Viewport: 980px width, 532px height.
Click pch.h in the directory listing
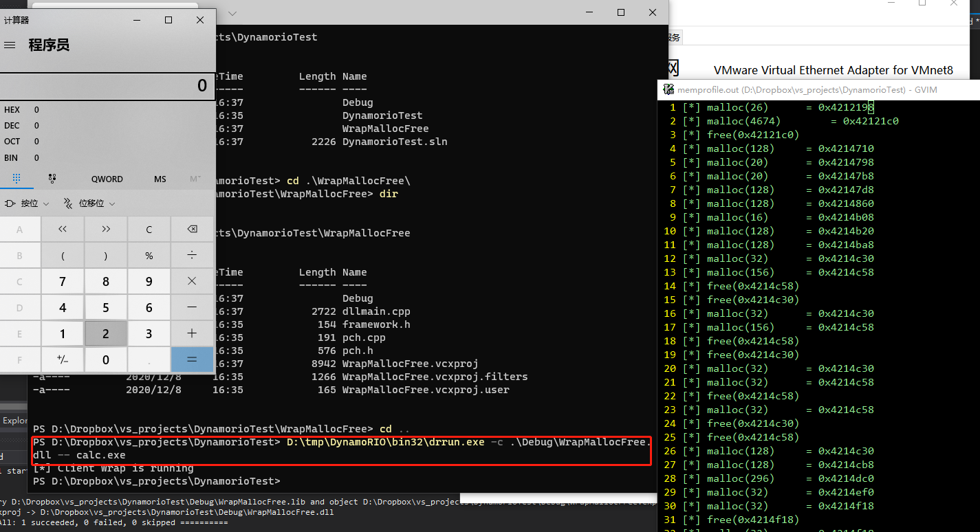point(358,351)
